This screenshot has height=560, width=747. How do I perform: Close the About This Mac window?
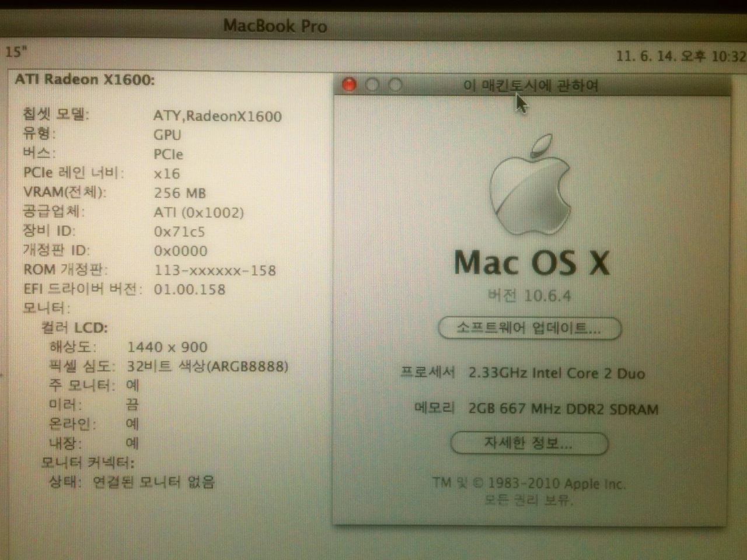pyautogui.click(x=349, y=85)
